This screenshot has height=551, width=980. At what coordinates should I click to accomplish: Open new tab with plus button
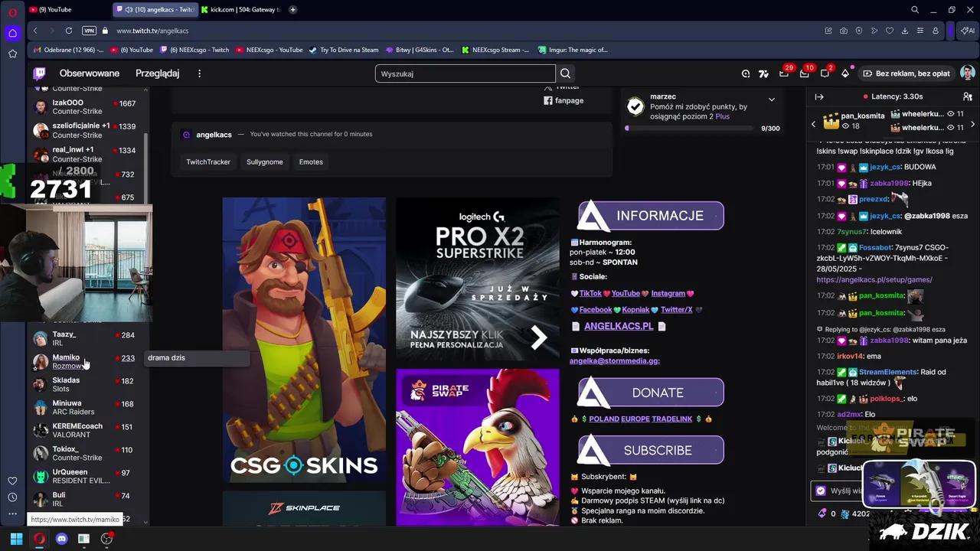[292, 10]
